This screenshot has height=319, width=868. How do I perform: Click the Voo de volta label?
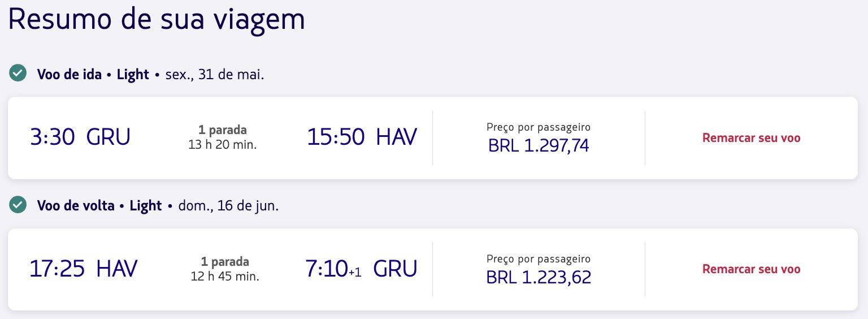coord(75,206)
